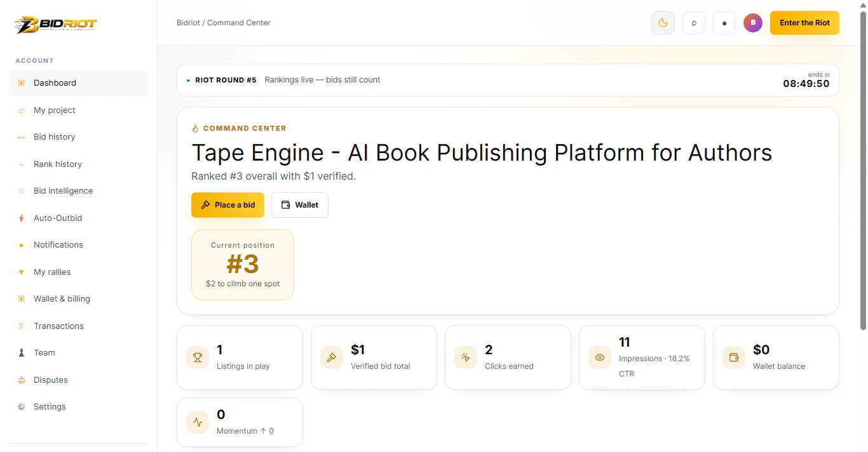
Task: Click the Auto-Outbid lightning icon
Action: point(21,218)
